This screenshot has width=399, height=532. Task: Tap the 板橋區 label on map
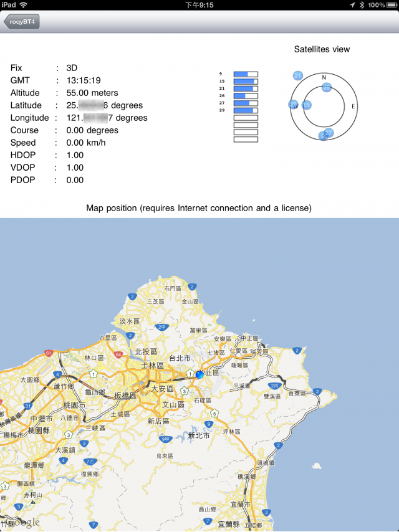coord(125,396)
